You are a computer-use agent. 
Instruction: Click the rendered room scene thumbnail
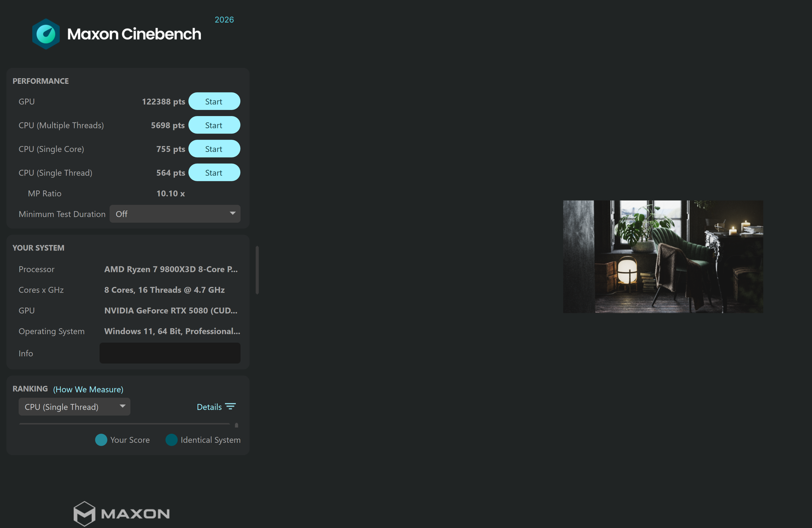663,257
